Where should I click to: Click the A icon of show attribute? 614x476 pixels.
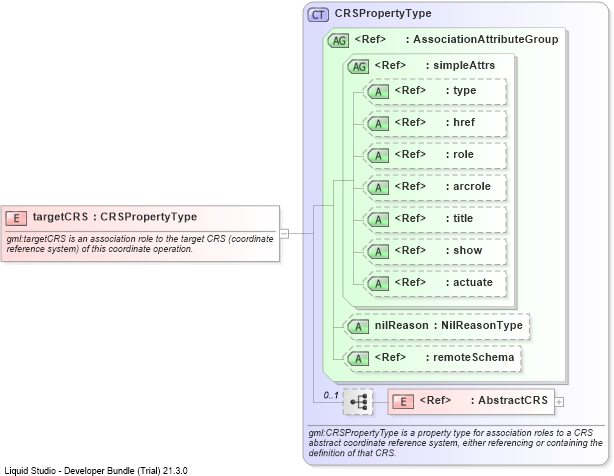tap(378, 252)
